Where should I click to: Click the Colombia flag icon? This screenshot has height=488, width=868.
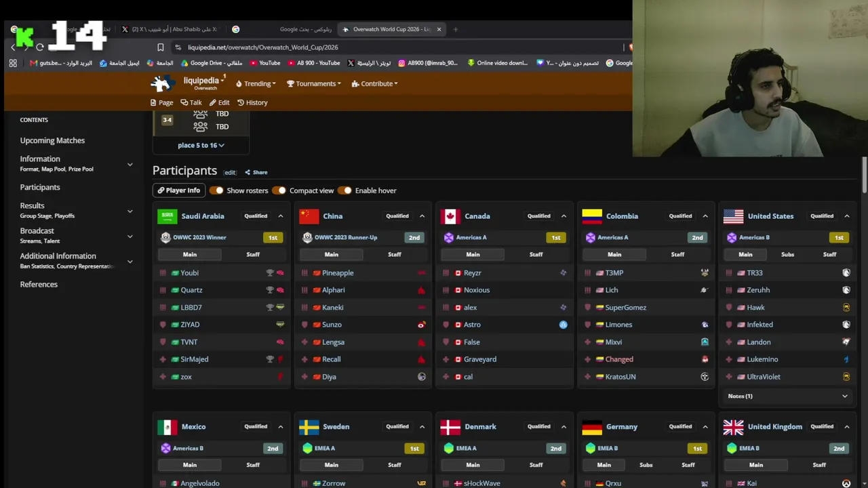click(x=592, y=216)
